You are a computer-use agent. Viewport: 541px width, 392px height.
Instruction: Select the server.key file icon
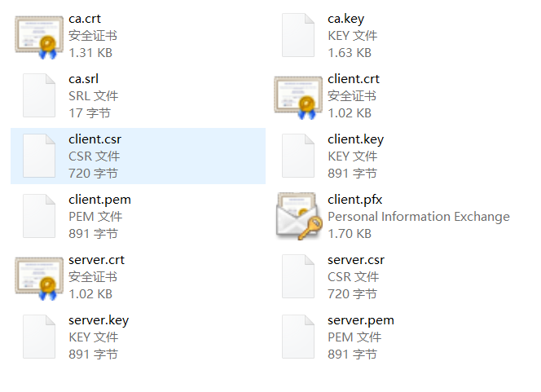point(39,337)
